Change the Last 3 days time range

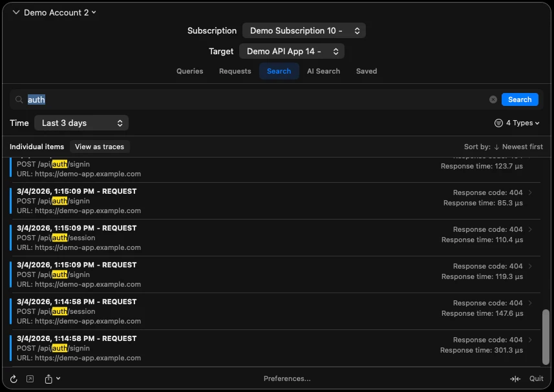point(81,123)
